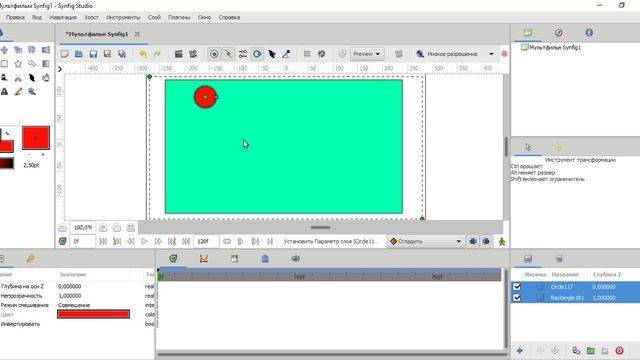Toggle vertex handles display in the toolbar
The height and width of the screenshot is (360, 640).
click(229, 54)
